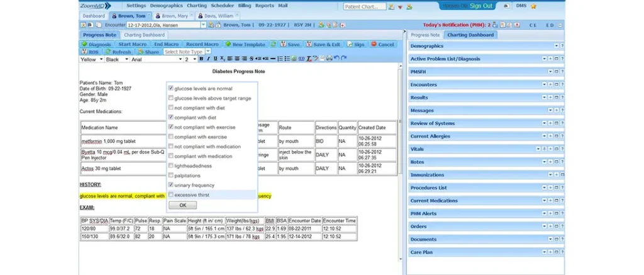
Task: Check 'not compliant with diet'
Action: point(171,108)
